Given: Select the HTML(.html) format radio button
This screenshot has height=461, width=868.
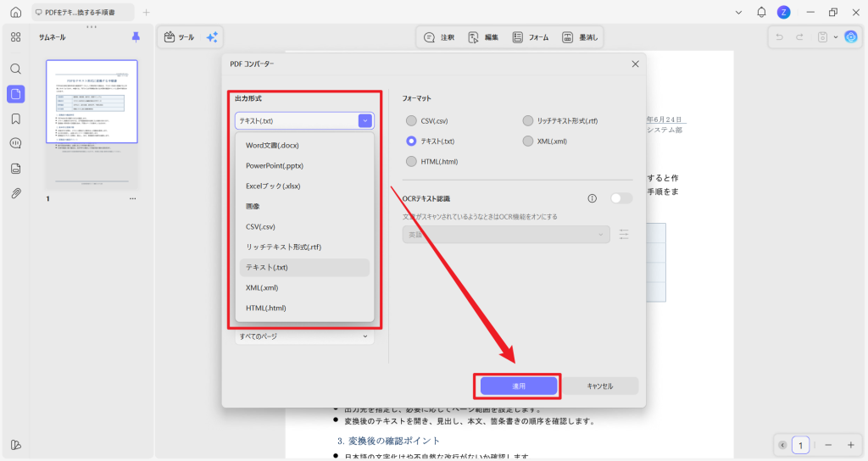Looking at the screenshot, I should [x=411, y=162].
